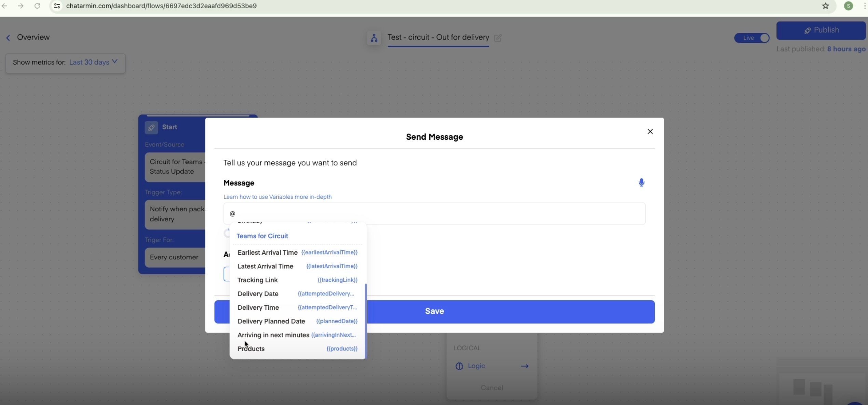Click the browser address bar URL

click(161, 6)
